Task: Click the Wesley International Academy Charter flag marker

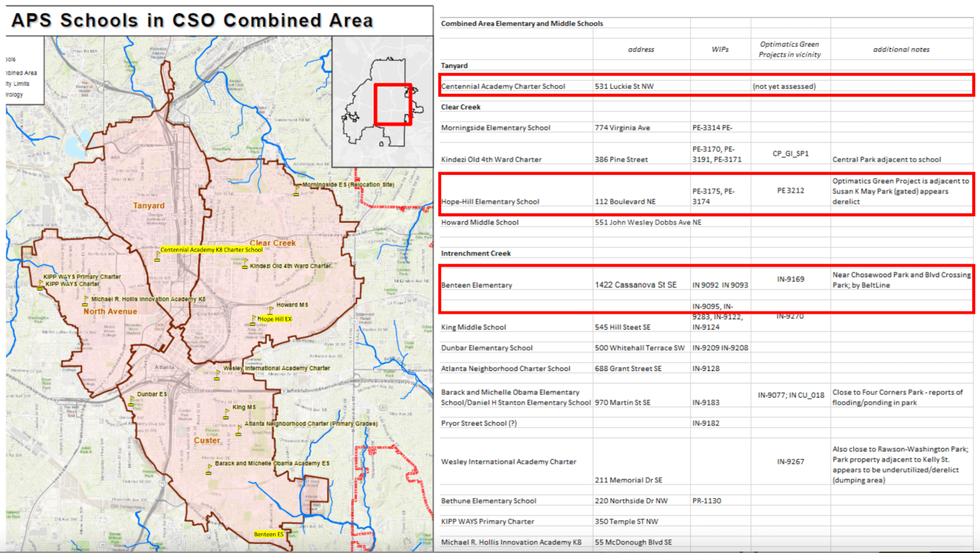Action: pyautogui.click(x=218, y=375)
